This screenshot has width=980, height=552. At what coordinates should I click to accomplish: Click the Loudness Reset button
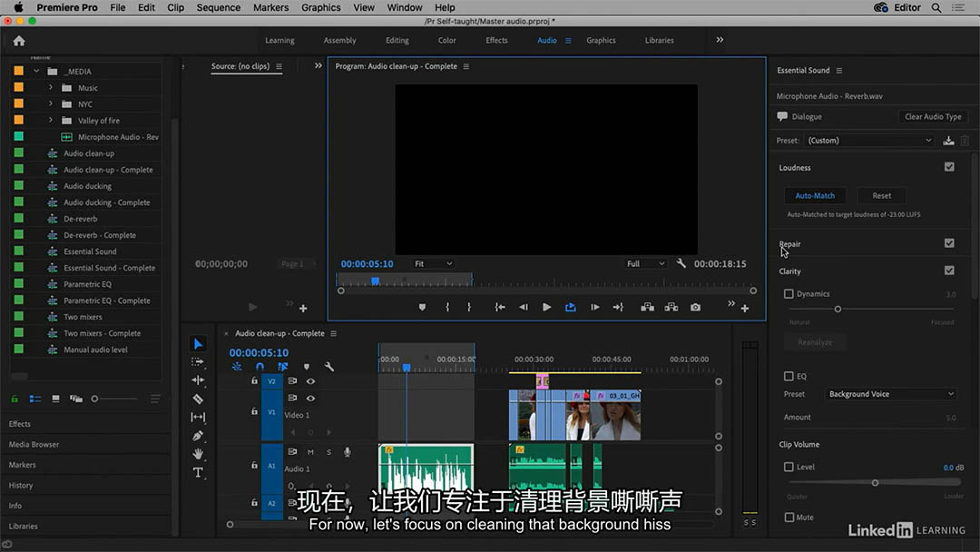tap(882, 196)
